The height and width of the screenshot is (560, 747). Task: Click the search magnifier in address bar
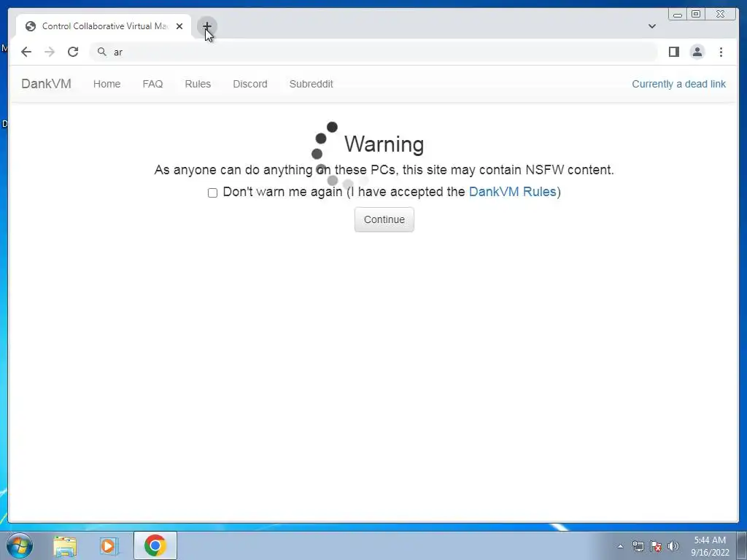102,52
